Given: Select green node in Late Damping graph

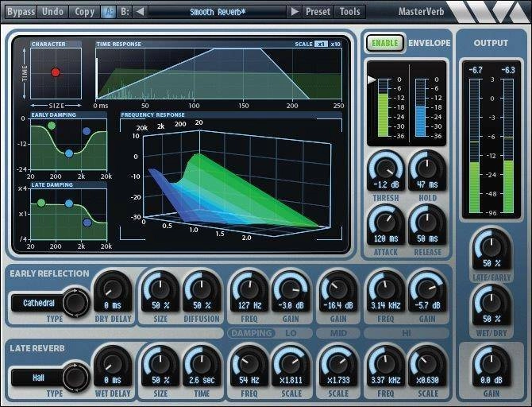Looking at the screenshot, I should pos(41,203).
